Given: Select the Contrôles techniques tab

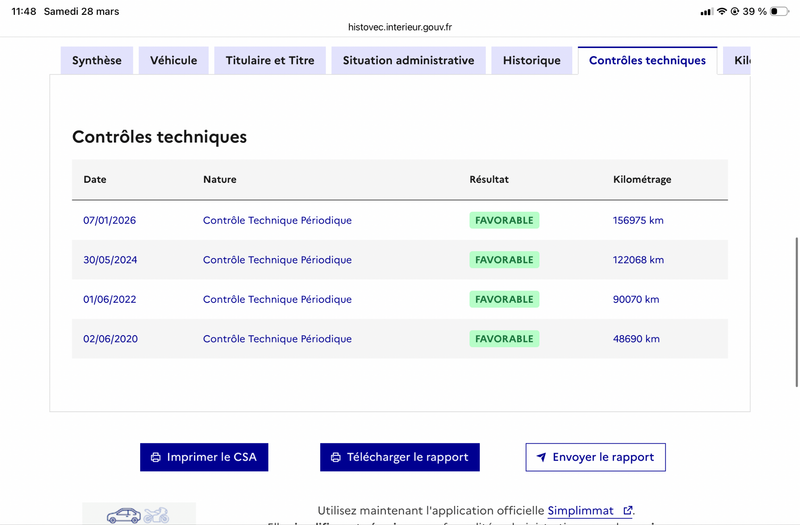Looking at the screenshot, I should [647, 60].
